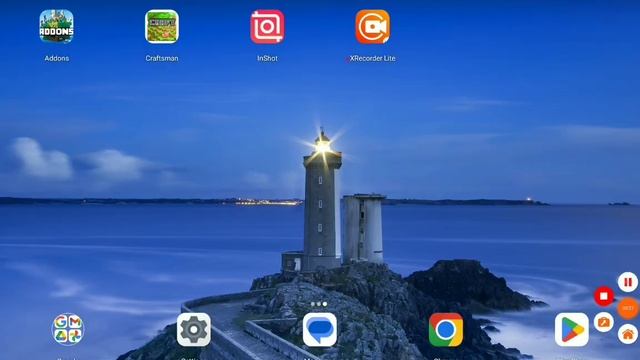Launch XRecorder Lite app
640x360 pixels.
372,27
